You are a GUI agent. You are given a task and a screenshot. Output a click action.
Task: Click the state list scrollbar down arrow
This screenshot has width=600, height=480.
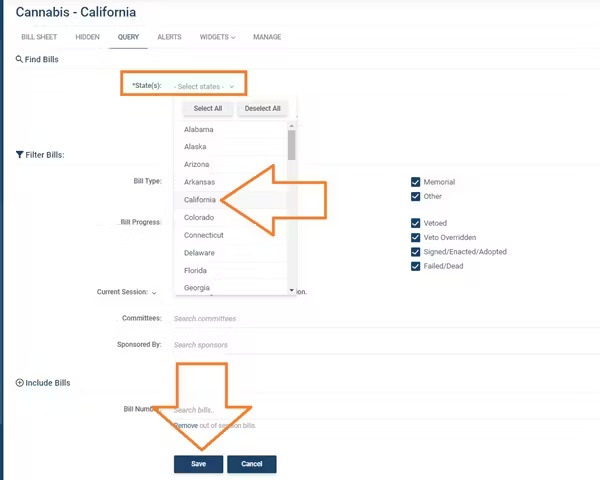[x=292, y=290]
